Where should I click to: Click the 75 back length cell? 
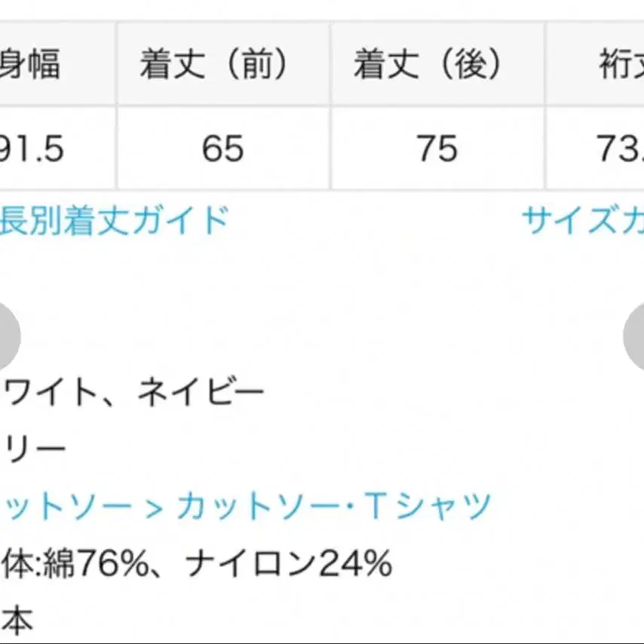[x=437, y=149]
